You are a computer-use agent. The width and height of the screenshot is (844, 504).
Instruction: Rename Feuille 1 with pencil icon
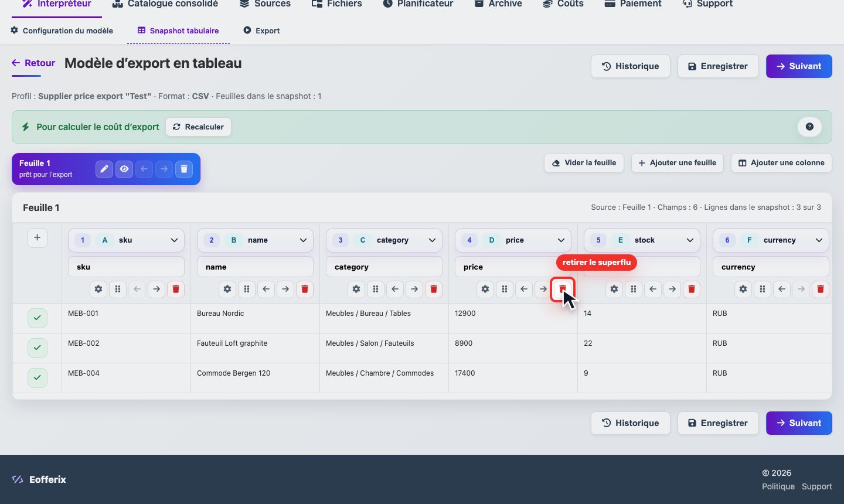point(104,169)
